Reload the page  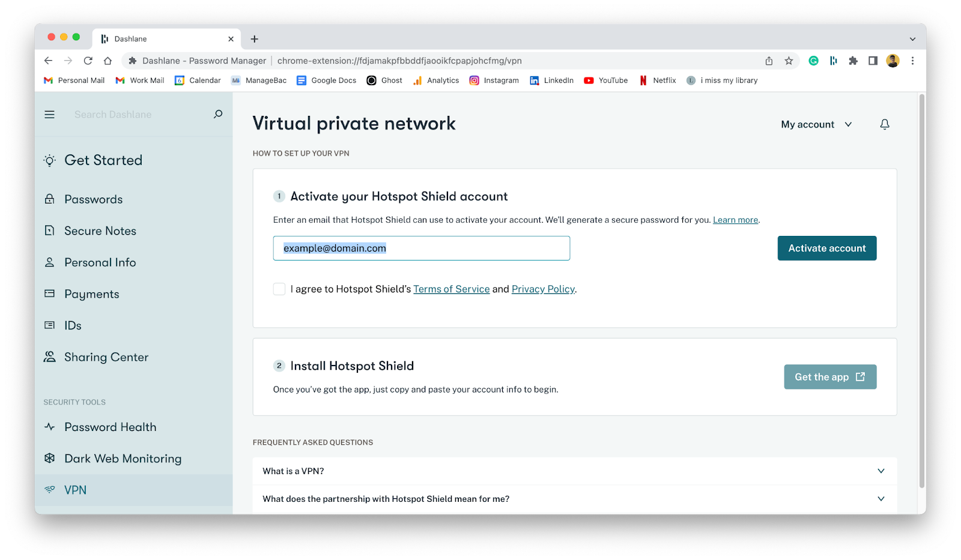88,61
